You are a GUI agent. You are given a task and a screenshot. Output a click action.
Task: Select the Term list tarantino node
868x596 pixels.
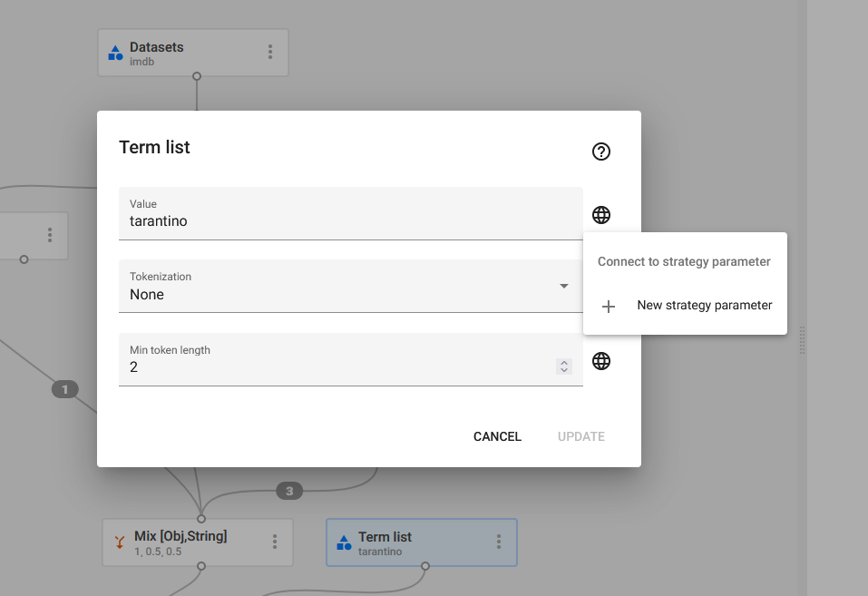[422, 542]
